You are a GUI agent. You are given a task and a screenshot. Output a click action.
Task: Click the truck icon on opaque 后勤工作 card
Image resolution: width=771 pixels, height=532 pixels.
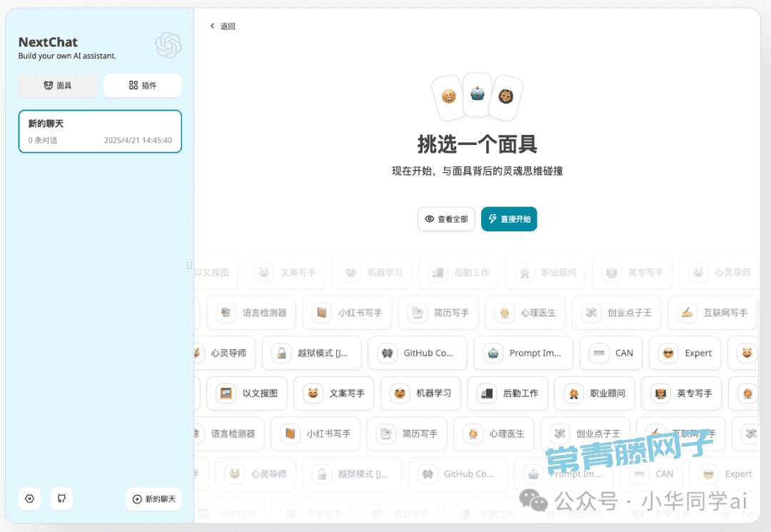[487, 393]
